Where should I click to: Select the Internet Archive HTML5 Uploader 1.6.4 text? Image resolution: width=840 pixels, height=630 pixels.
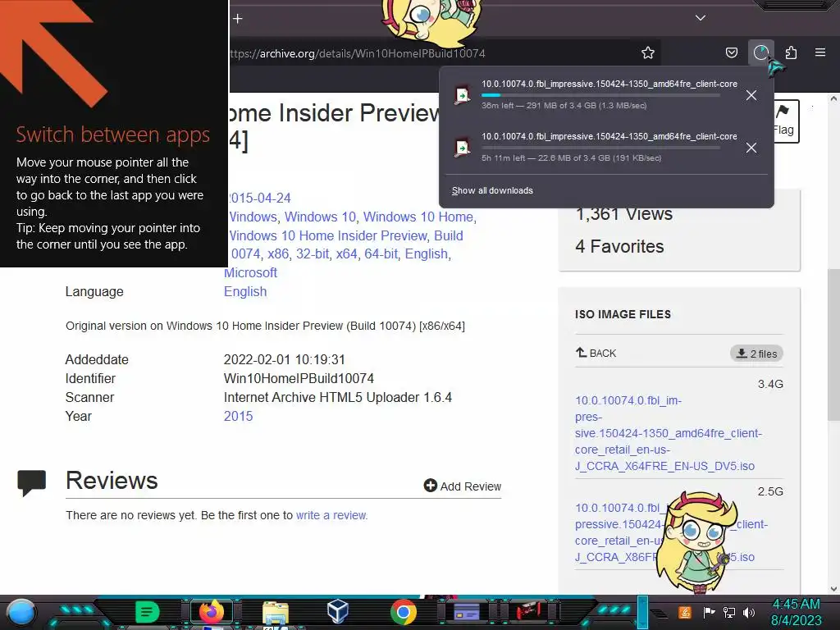coord(337,398)
